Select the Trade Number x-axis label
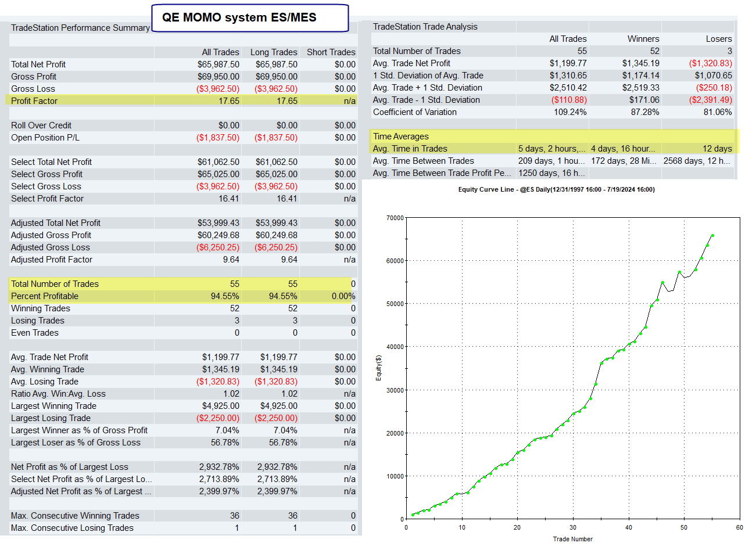 click(572, 539)
